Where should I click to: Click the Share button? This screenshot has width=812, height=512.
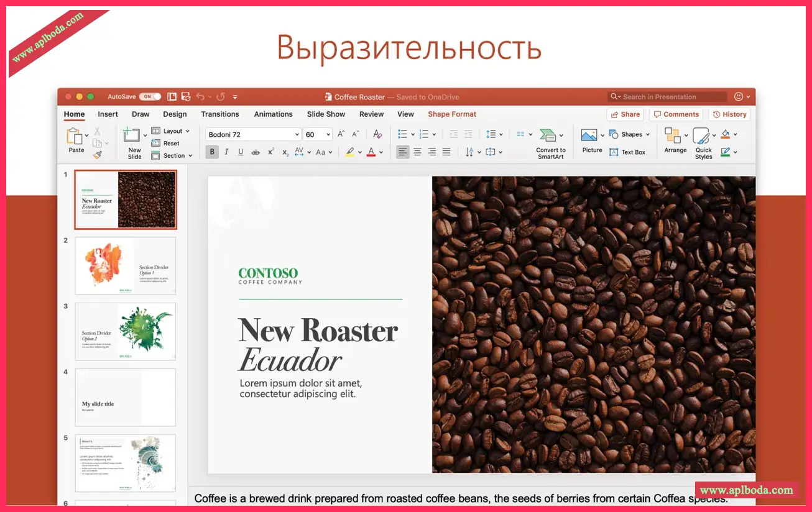tap(625, 114)
